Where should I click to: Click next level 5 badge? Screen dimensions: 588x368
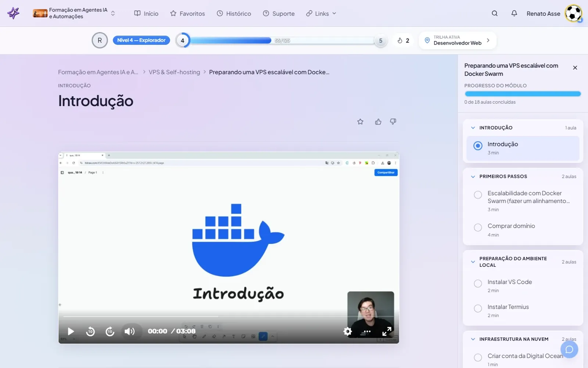tap(381, 40)
